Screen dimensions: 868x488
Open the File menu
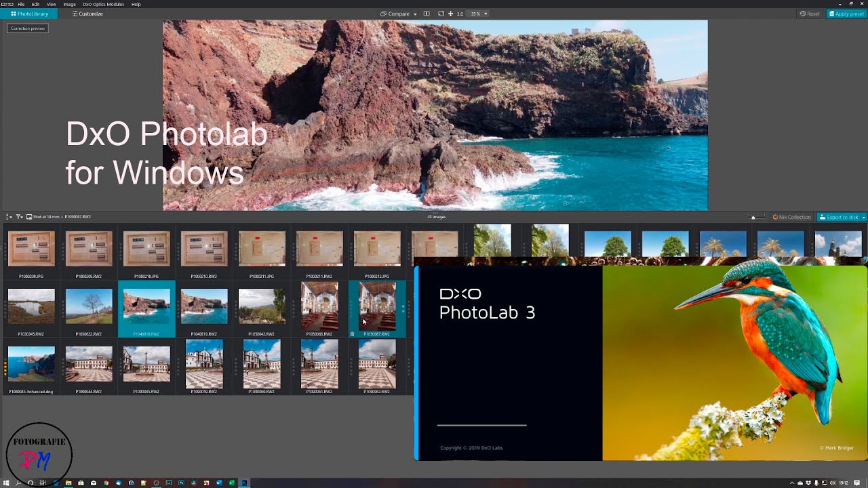click(x=21, y=4)
